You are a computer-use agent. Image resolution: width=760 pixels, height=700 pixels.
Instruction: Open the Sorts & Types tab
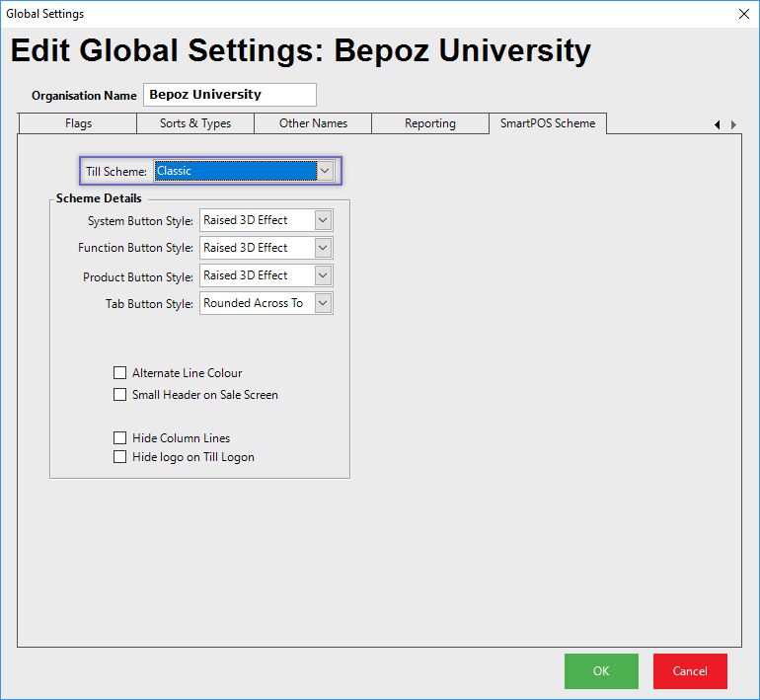(x=195, y=123)
